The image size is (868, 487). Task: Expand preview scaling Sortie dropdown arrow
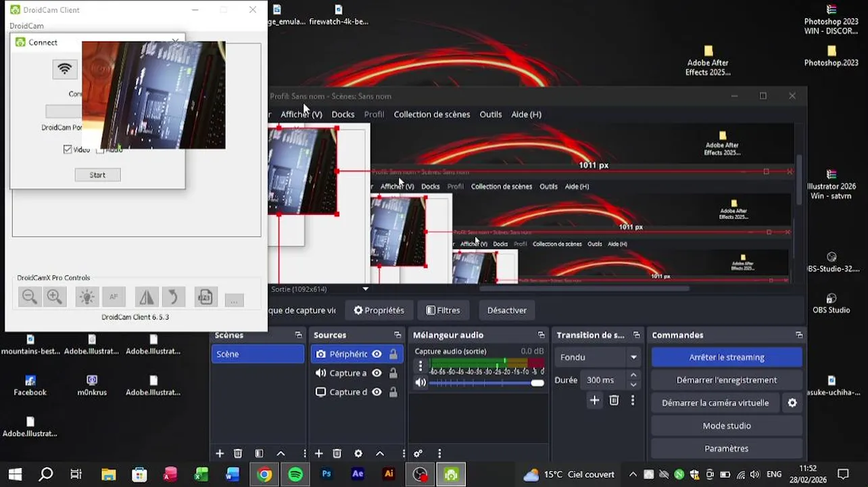(366, 289)
